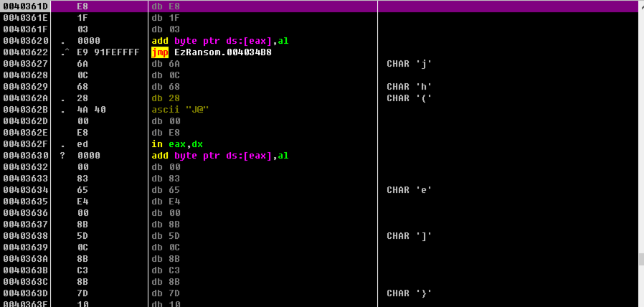Click the CHAR 'e' comment at 00403634
Screen dimensions: 644x307
[x=409, y=190]
